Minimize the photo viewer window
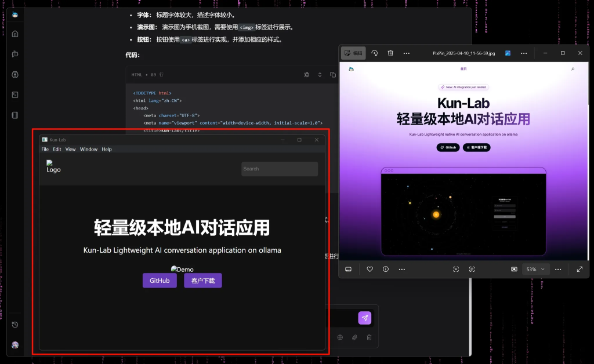The width and height of the screenshot is (594, 364). click(x=545, y=53)
